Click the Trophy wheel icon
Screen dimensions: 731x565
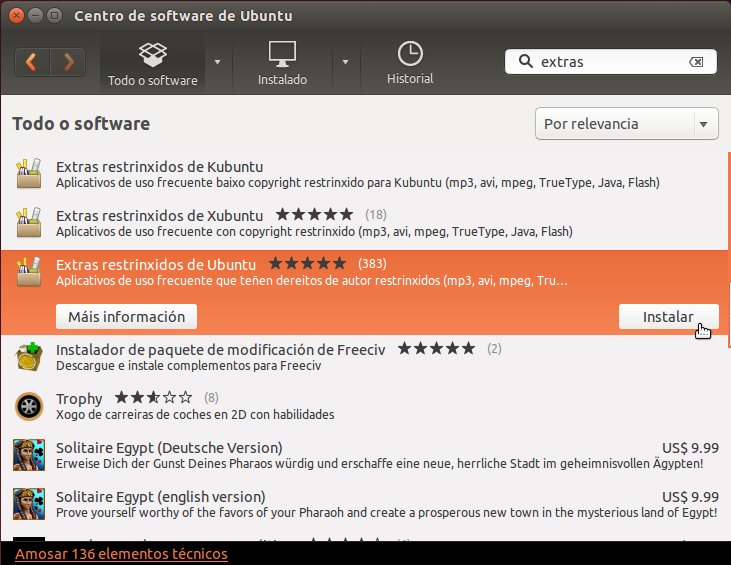coord(29,407)
